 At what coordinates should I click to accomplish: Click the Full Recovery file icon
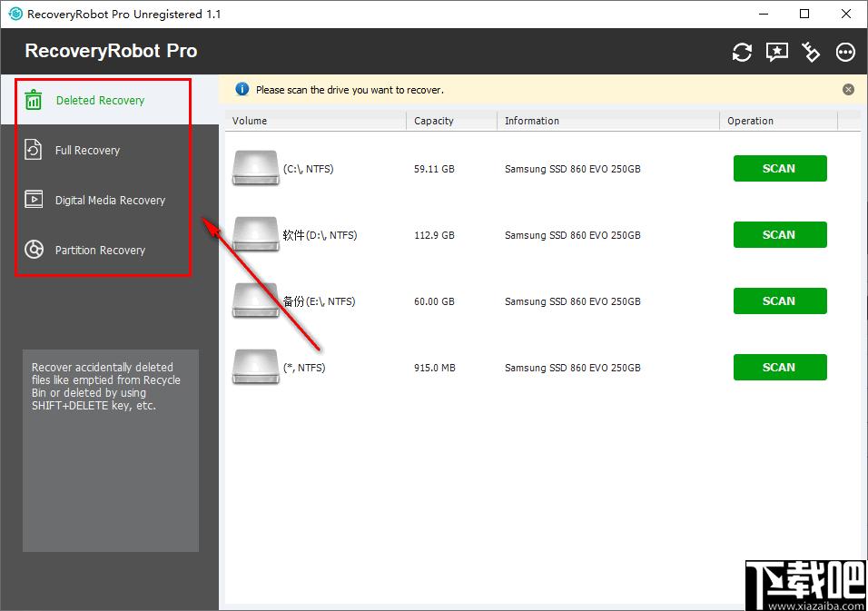pos(34,150)
